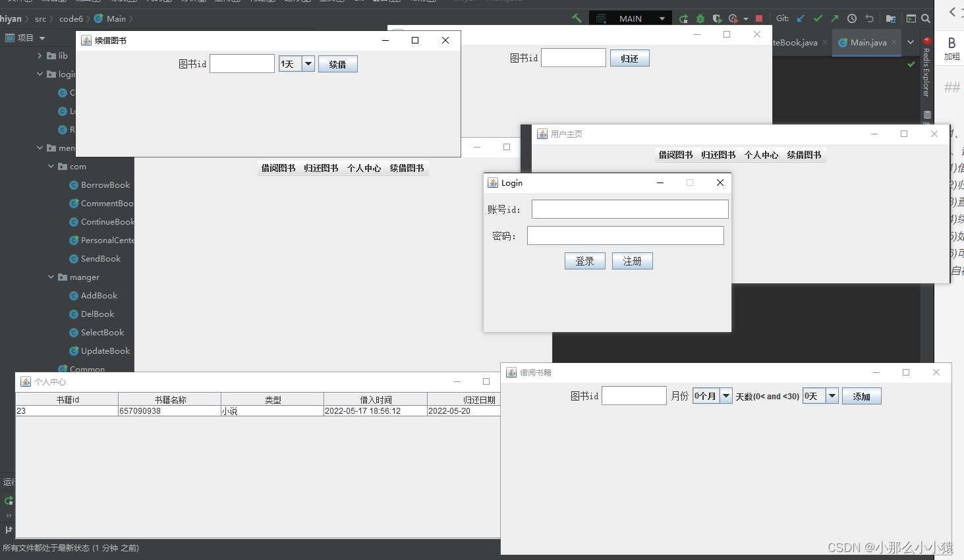Open the 天数 0天 dropdown

(x=832, y=396)
